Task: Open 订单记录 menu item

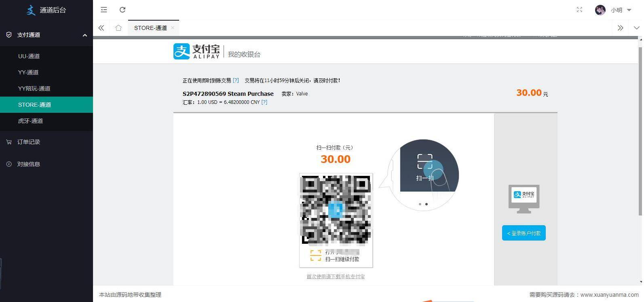Action: [x=46, y=142]
